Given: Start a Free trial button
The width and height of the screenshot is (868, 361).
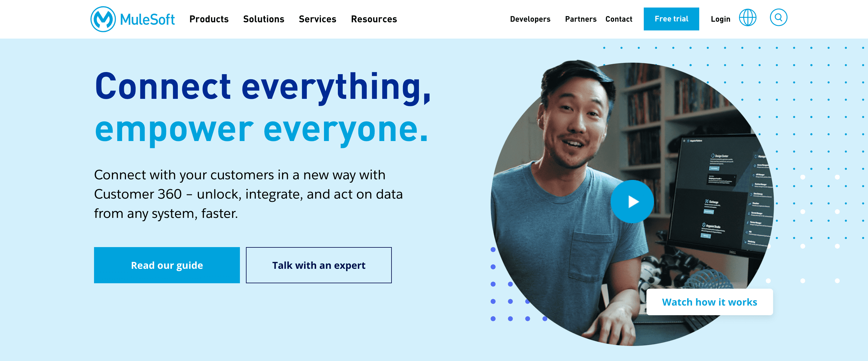Looking at the screenshot, I should (671, 19).
